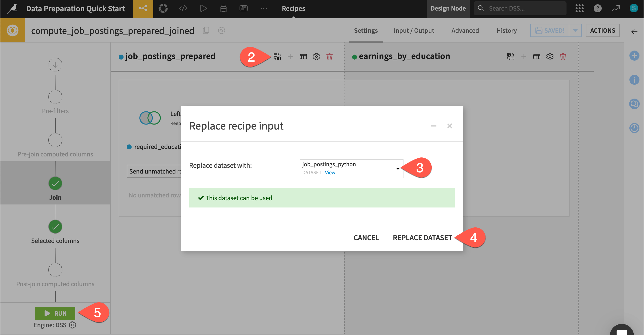Add input after earnings_by_education plus icon
Image resolution: width=644 pixels, height=335 pixels.
(524, 57)
